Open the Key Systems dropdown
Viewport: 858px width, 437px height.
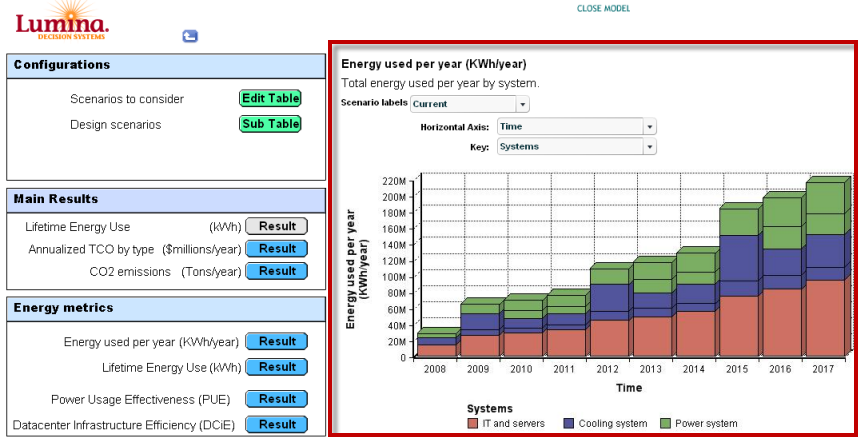point(577,147)
